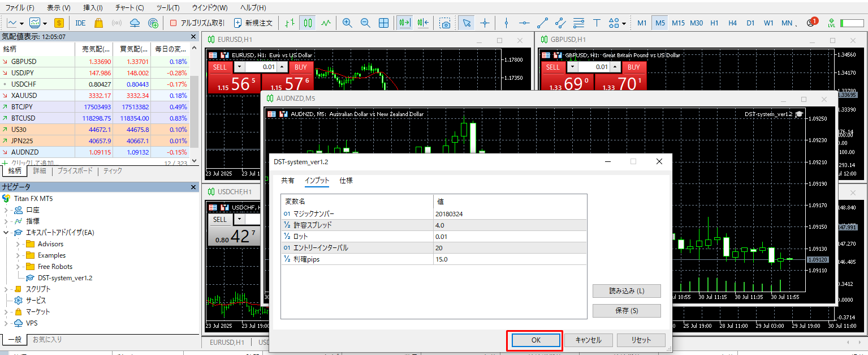This screenshot has height=355, width=868.
Task: Switch timeframe to D1
Action: 750,23
